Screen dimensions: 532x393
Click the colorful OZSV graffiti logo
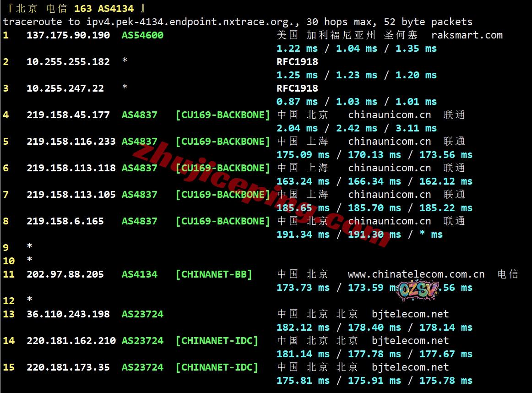418,290
